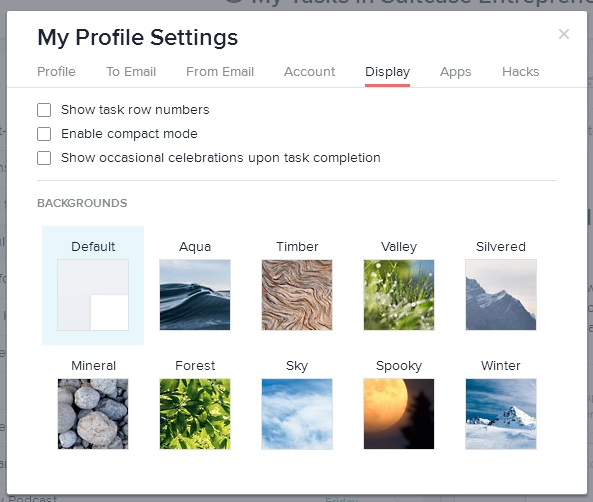Select the Display tab
The width and height of the screenshot is (593, 502).
[387, 71]
